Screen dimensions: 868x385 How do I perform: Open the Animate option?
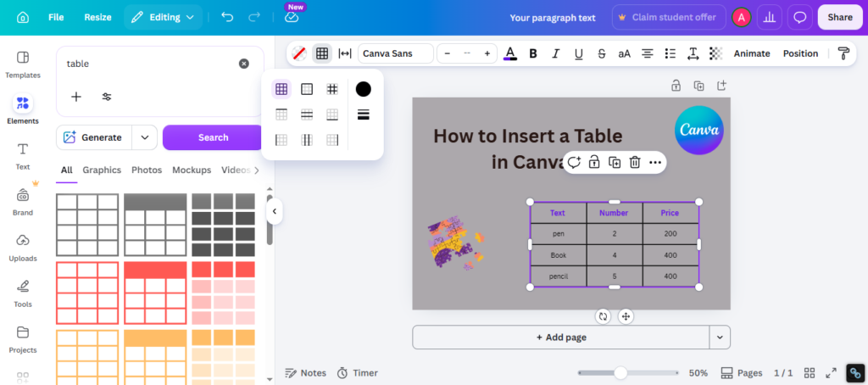(752, 53)
